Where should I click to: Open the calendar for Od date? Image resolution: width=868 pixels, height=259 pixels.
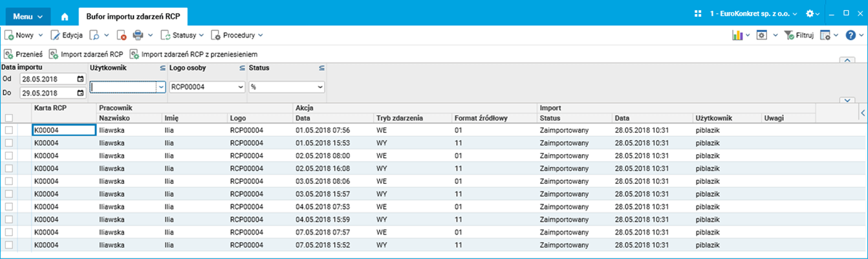pos(80,79)
